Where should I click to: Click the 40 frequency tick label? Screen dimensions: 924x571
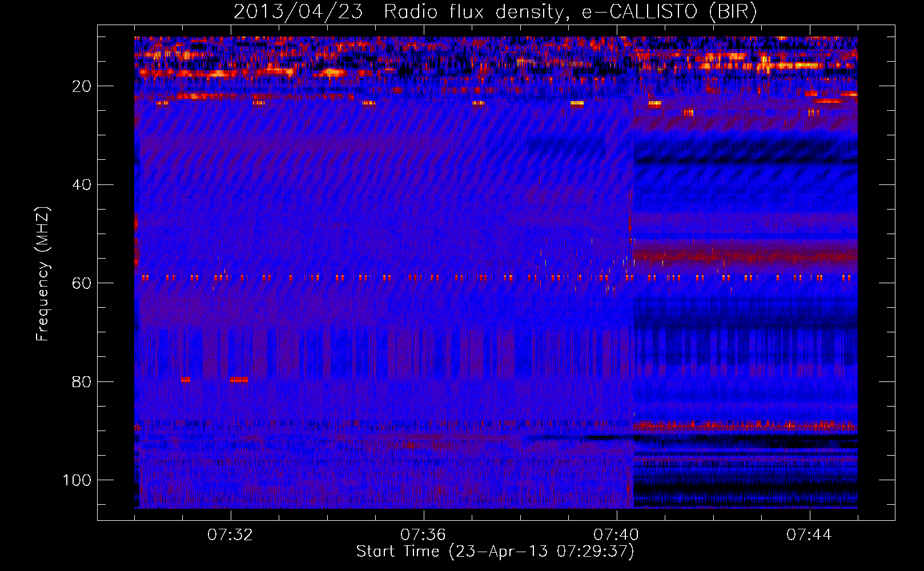82,185
